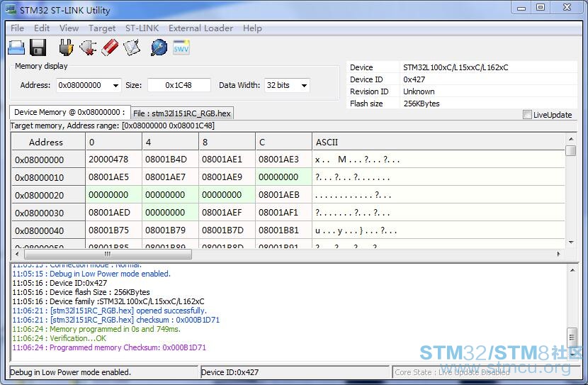Select memory cell 08001AE7
This screenshot has height=385, width=588.
pos(170,177)
